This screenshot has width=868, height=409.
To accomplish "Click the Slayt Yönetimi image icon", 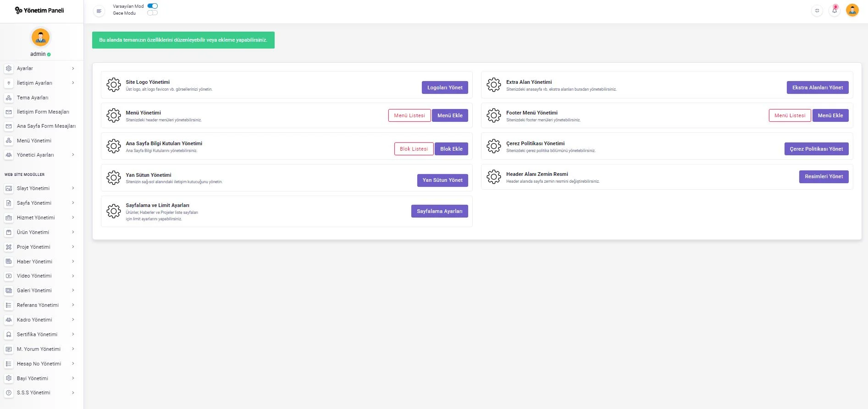I will click(x=9, y=188).
